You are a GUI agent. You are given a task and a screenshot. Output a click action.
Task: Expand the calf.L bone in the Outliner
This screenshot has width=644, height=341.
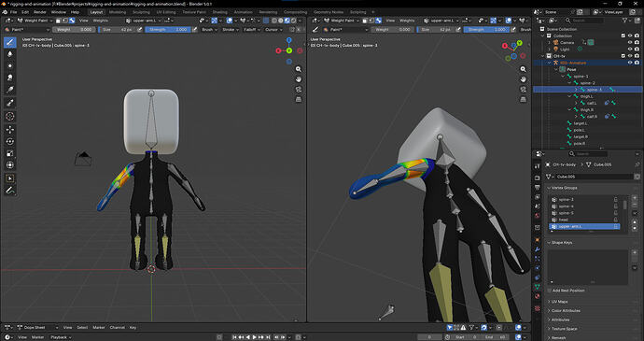576,103
